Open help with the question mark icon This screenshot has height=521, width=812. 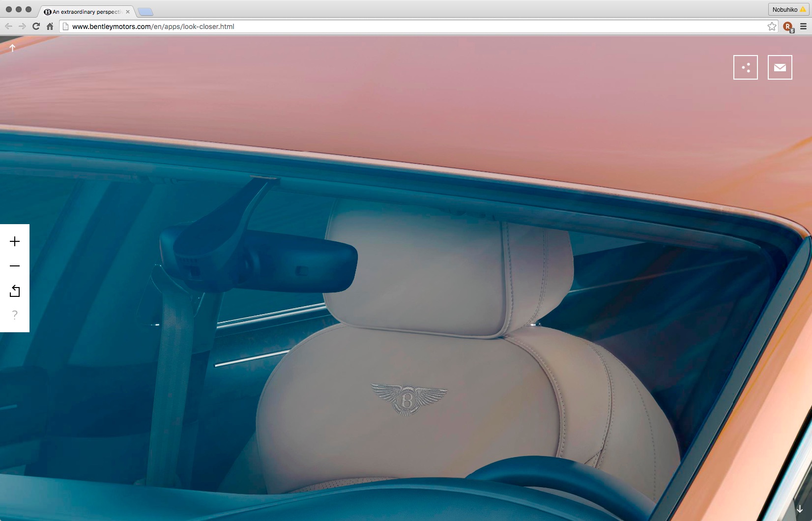point(15,315)
